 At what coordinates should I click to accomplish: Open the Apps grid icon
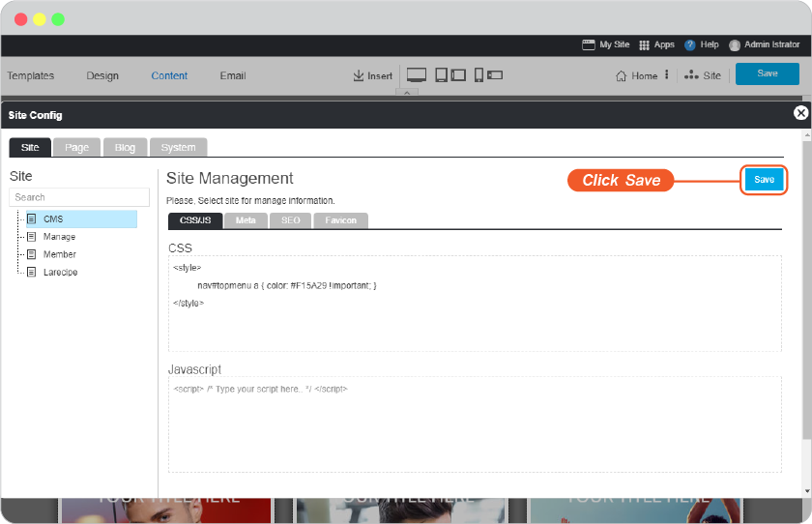644,45
